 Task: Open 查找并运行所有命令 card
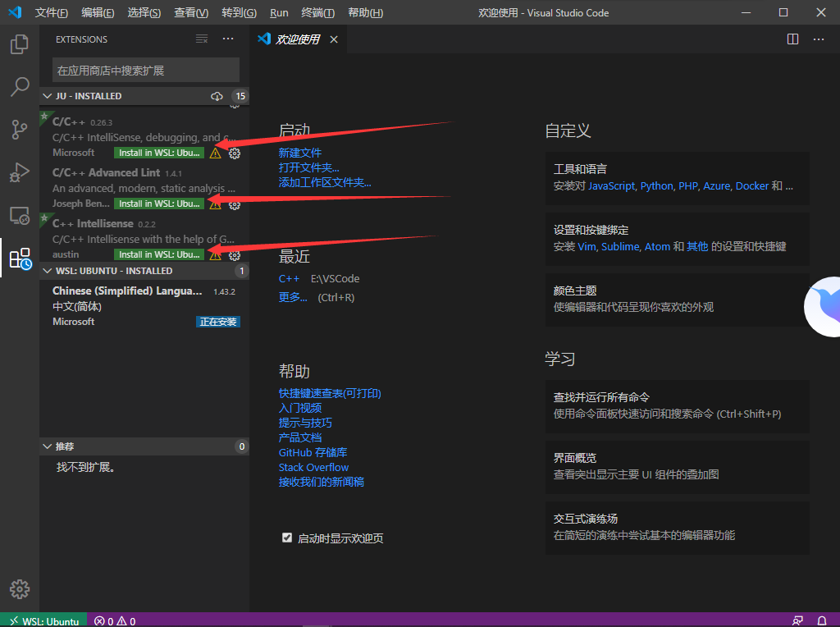(x=677, y=406)
